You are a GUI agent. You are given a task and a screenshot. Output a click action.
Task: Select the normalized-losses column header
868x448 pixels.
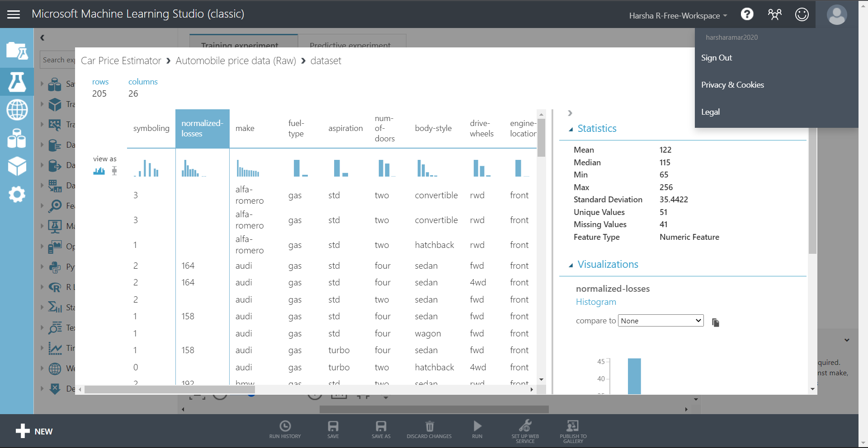point(202,128)
